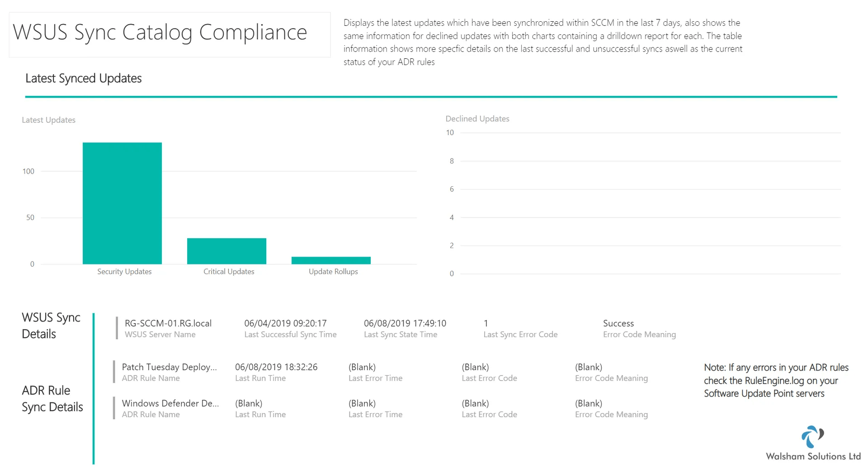Click Windows Defender rule (Blank) error code meaning
This screenshot has height=475, width=868.
[589, 403]
